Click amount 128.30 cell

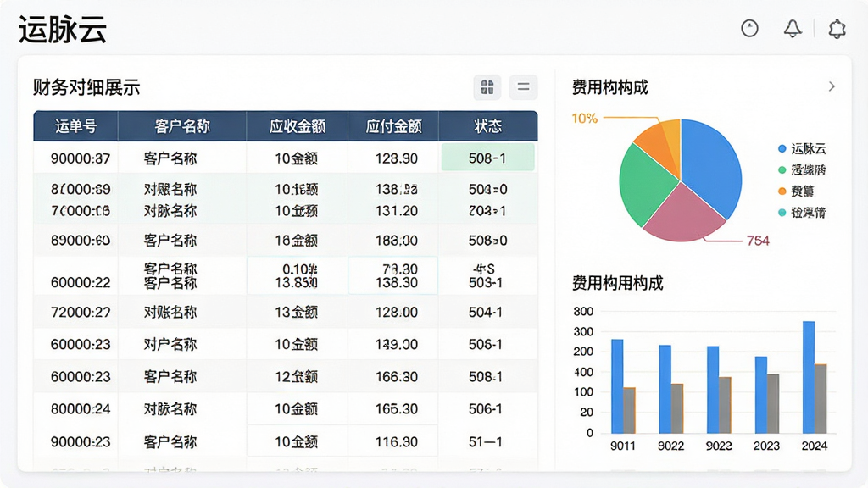coord(397,158)
